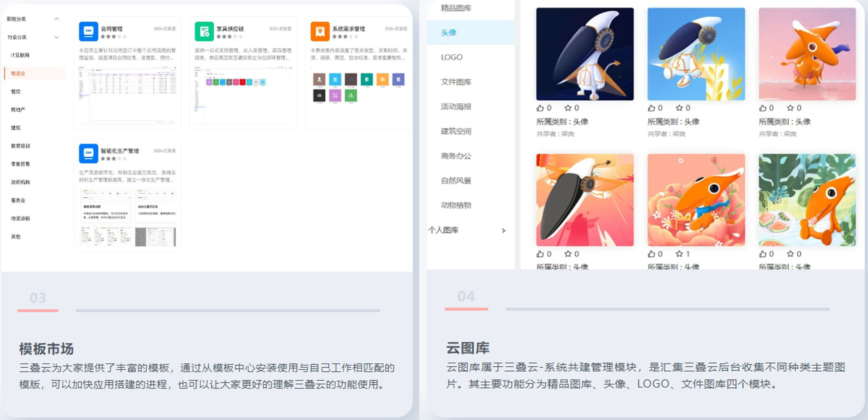Star the avatar with one favorite

679,254
